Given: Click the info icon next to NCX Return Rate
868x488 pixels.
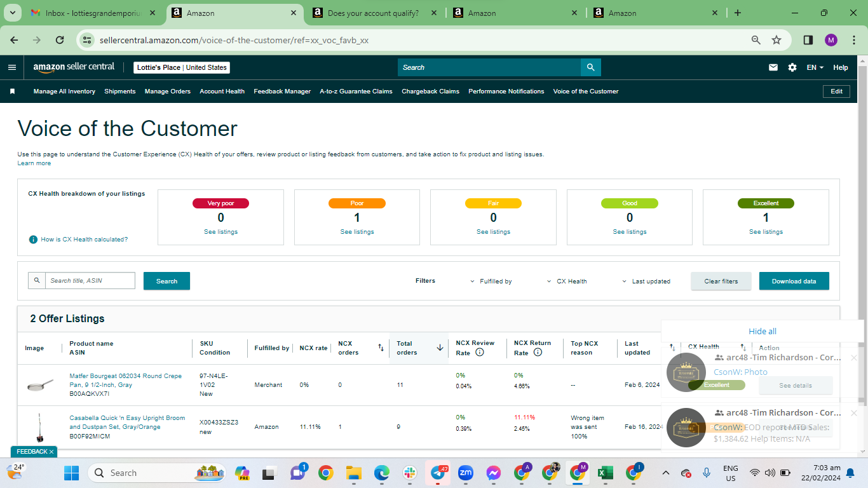Looking at the screenshot, I should click(538, 353).
